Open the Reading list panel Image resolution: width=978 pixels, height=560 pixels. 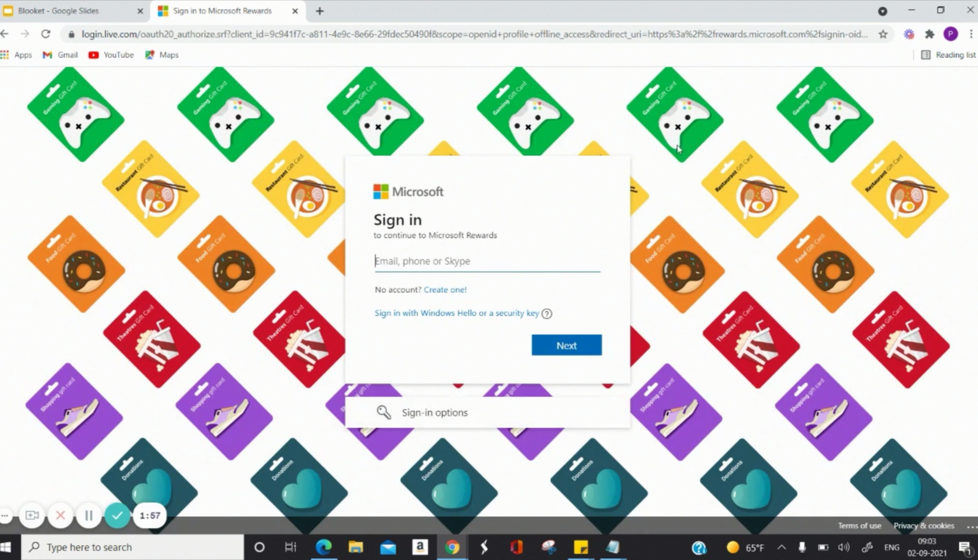tap(948, 54)
